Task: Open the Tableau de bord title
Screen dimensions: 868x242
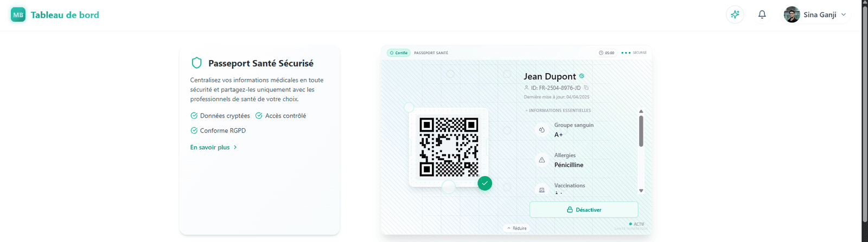Action: point(65,15)
